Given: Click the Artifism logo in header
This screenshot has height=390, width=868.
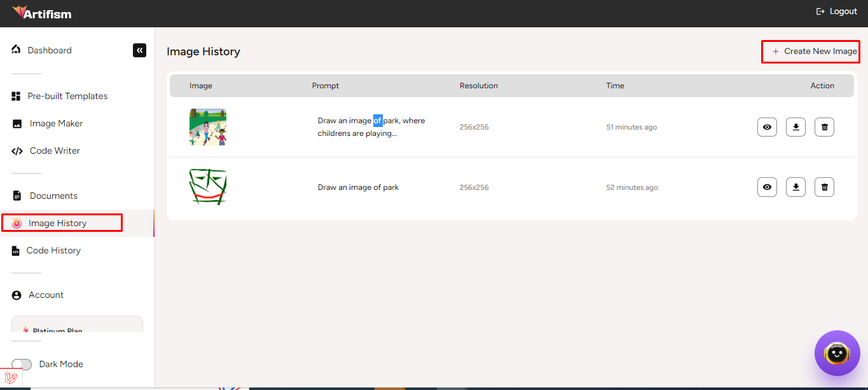Looking at the screenshot, I should click(x=42, y=13).
